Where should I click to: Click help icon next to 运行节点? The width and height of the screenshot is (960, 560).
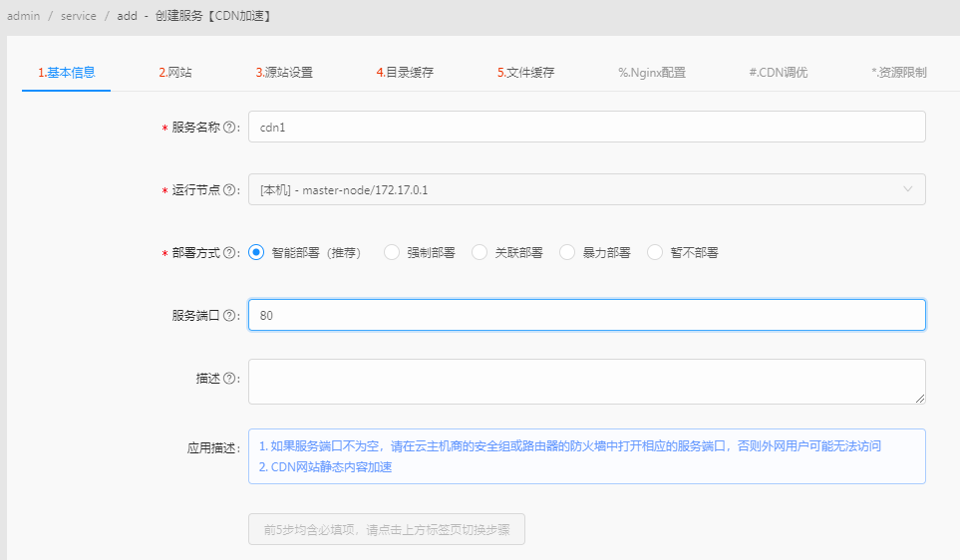pyautogui.click(x=229, y=190)
